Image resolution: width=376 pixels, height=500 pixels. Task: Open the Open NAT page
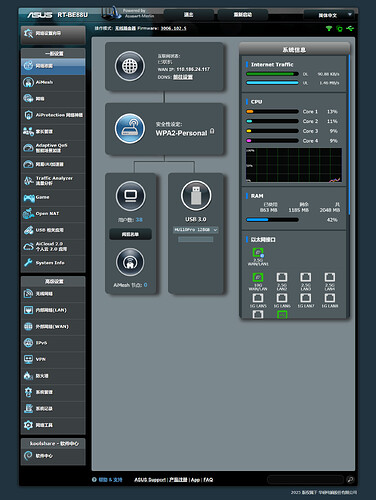pyautogui.click(x=53, y=214)
